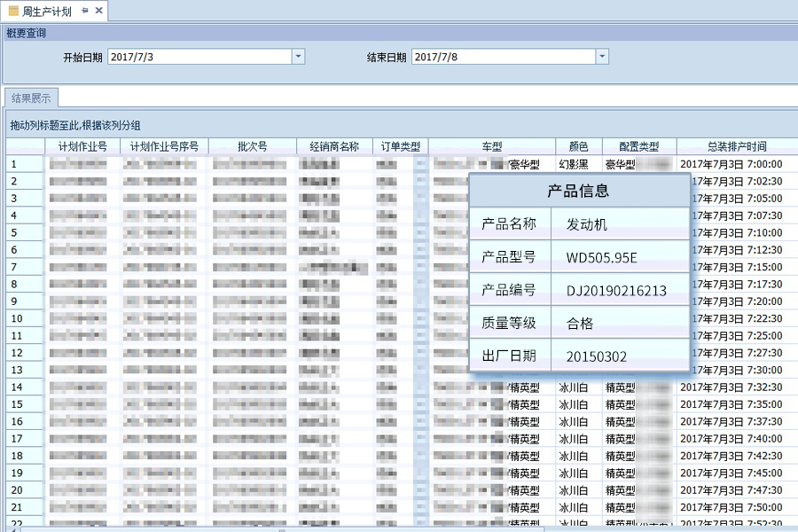Select row number 1
This screenshot has height=532, width=798.
pos(25,164)
